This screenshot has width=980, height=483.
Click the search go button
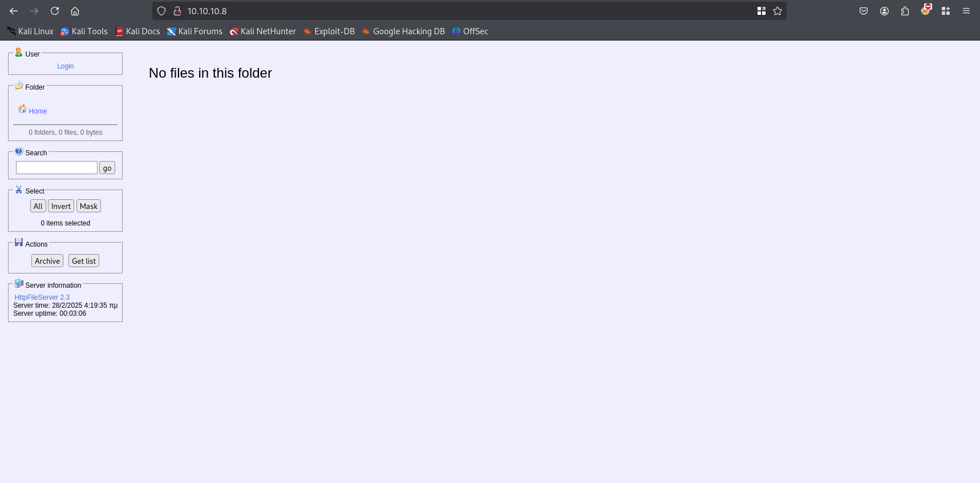(107, 168)
